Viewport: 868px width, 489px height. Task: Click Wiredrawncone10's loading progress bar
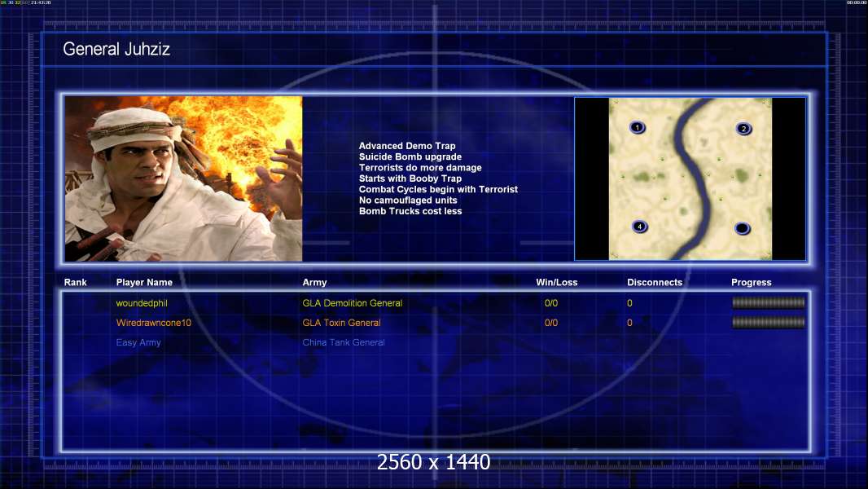769,322
